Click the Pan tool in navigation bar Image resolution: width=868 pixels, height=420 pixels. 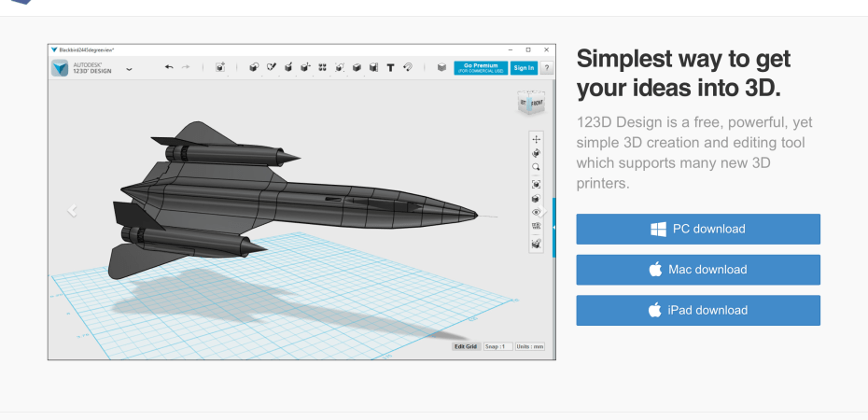click(x=536, y=139)
